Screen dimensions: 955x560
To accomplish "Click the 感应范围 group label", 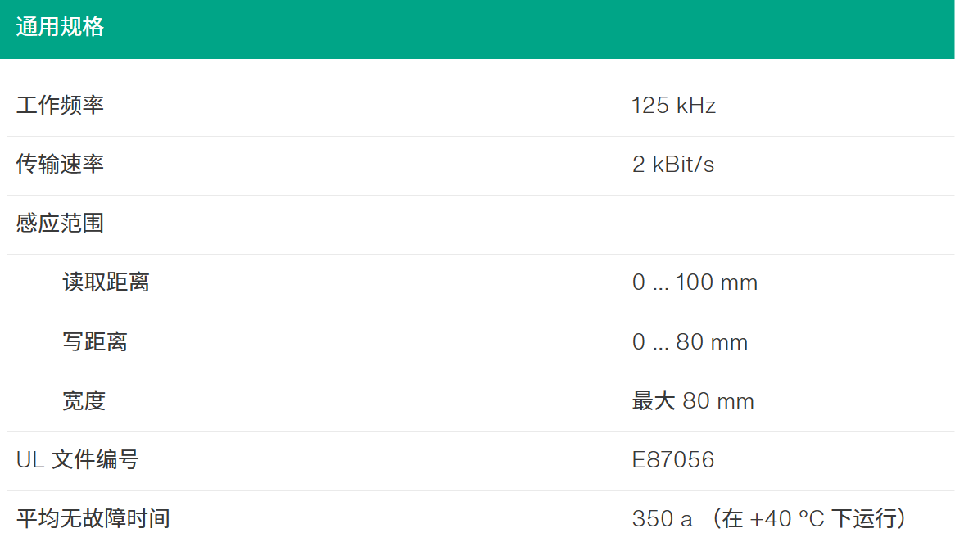I will pyautogui.click(x=60, y=224).
